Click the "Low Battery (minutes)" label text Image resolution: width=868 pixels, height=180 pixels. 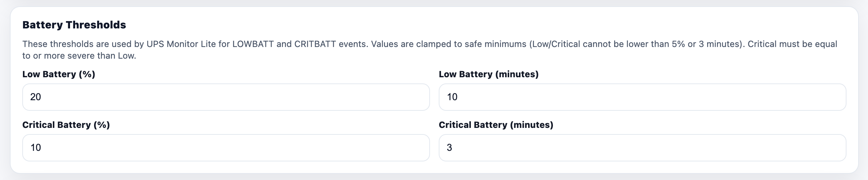point(488,74)
